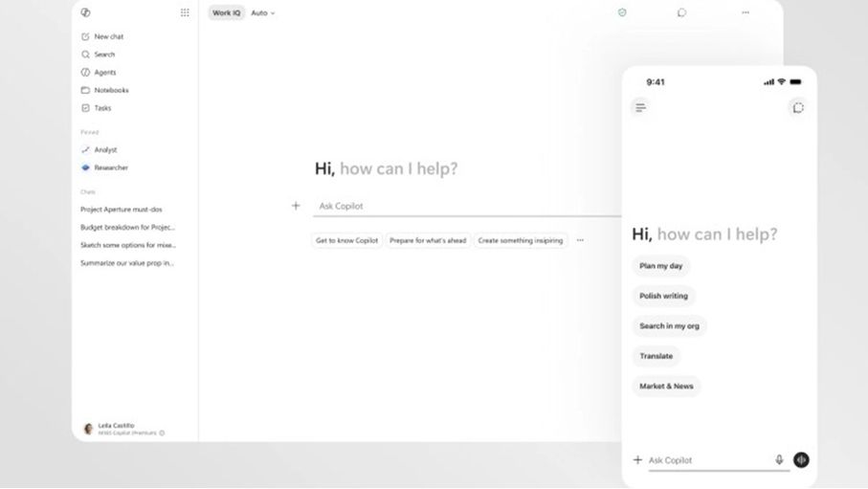The height and width of the screenshot is (489, 868).
Task: Click the mobile signal strength icon
Action: click(768, 82)
